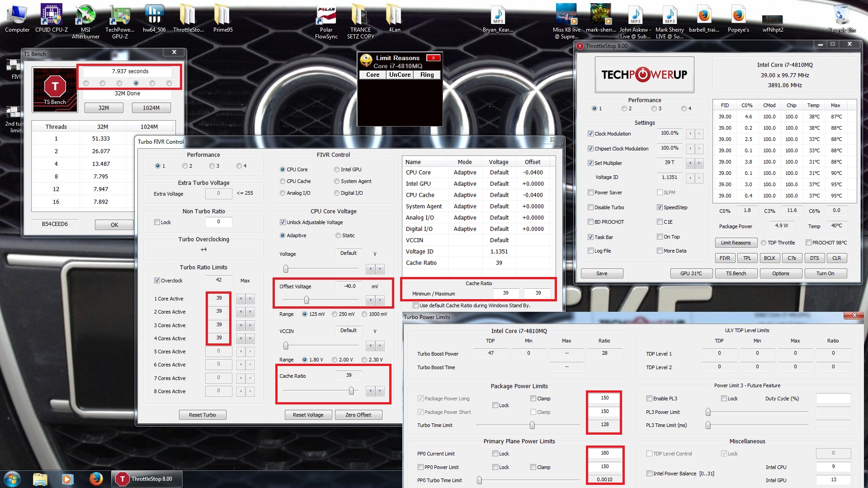Switch to the Ring tab in Limit Reasons

tap(427, 75)
